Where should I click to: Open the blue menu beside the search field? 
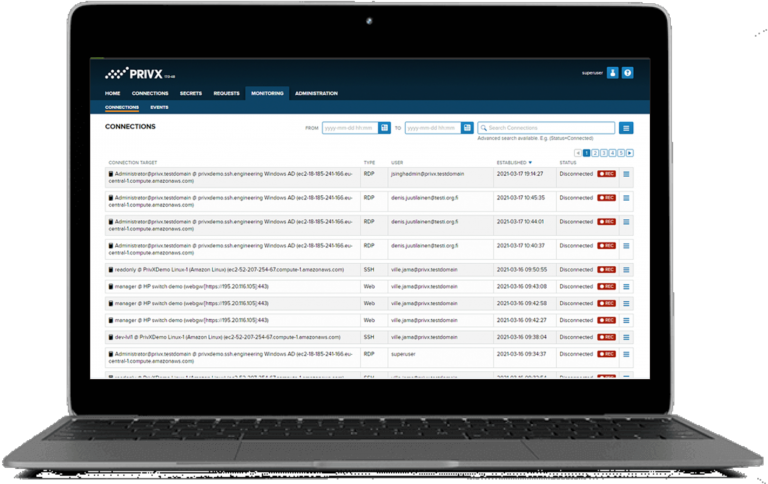point(626,128)
